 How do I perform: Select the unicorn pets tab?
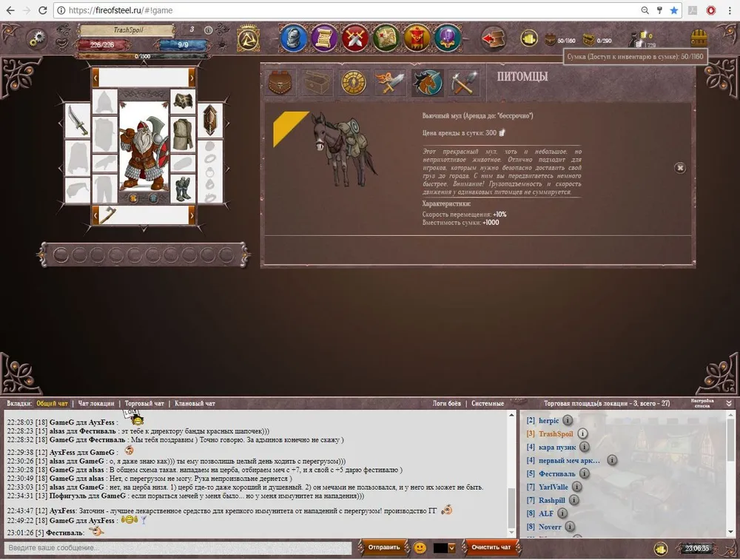tap(427, 83)
